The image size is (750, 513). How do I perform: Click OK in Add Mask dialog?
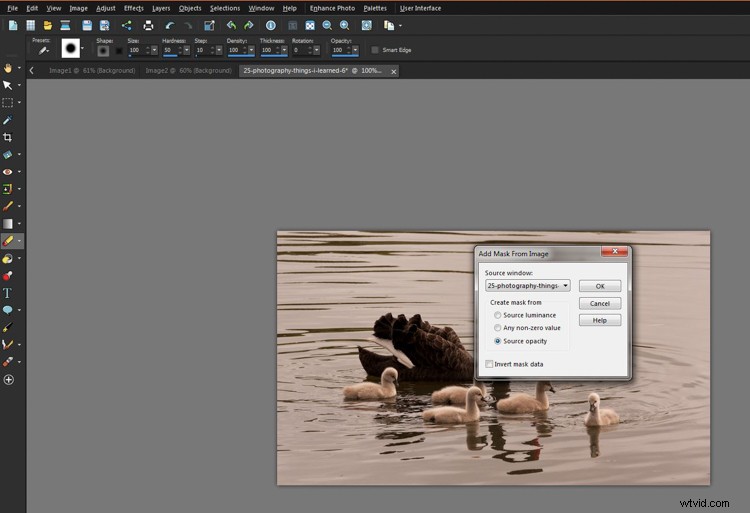coord(600,286)
